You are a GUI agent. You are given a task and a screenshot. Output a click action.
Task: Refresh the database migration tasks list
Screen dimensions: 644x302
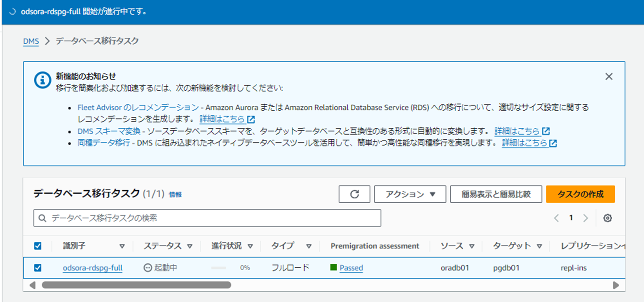click(x=354, y=194)
